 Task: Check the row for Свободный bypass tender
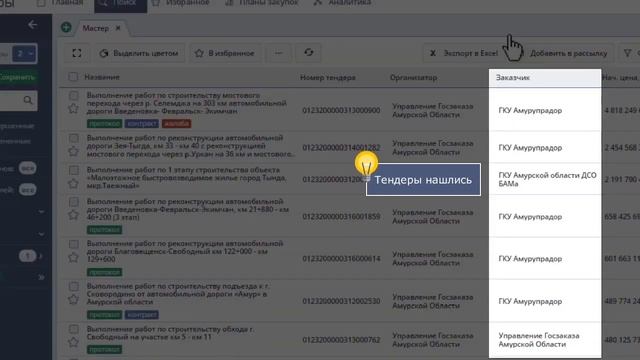73,329
